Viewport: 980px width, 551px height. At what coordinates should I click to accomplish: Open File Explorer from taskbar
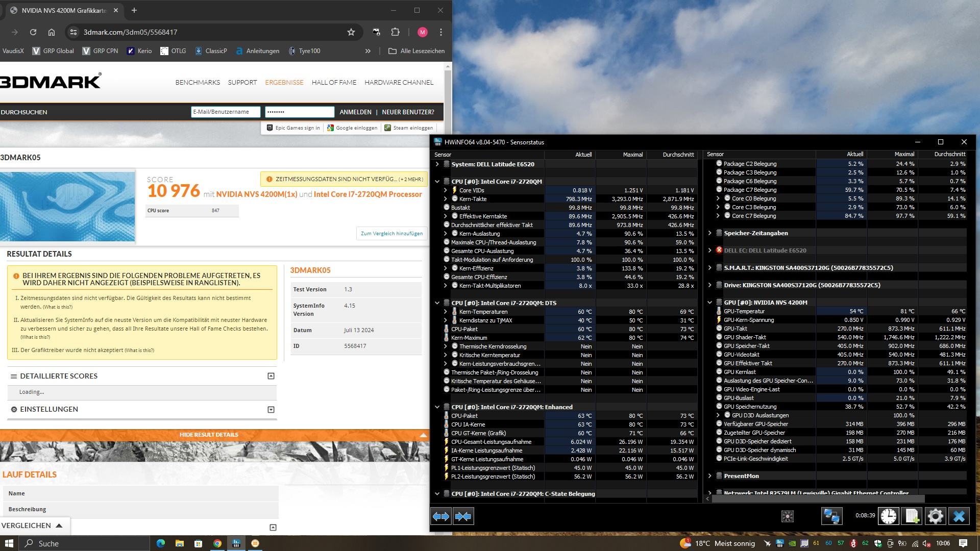180,543
